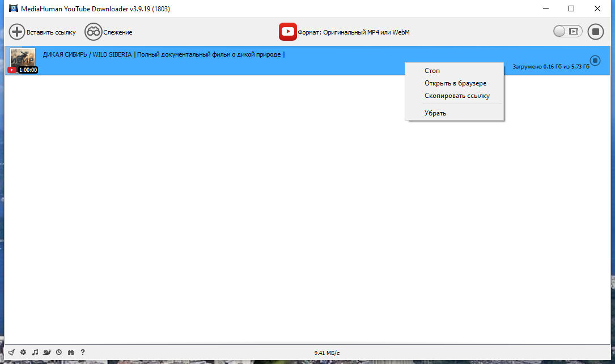Choose 'Открыть в браузере' in context menu

[455, 83]
